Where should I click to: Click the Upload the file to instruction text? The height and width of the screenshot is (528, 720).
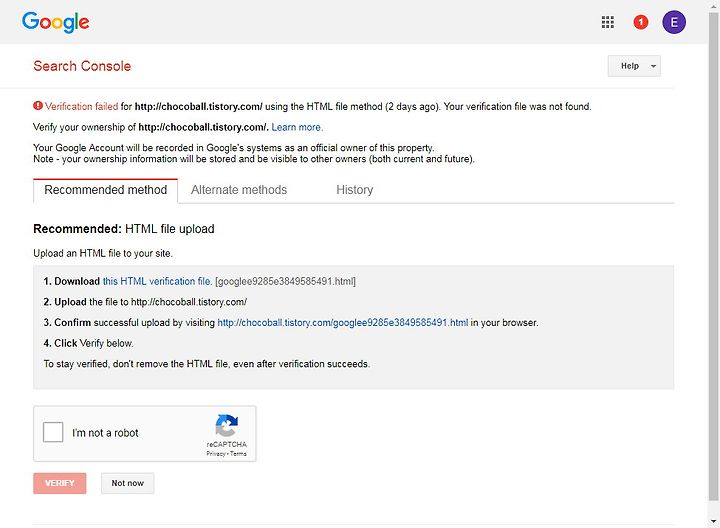pyautogui.click(x=145, y=302)
